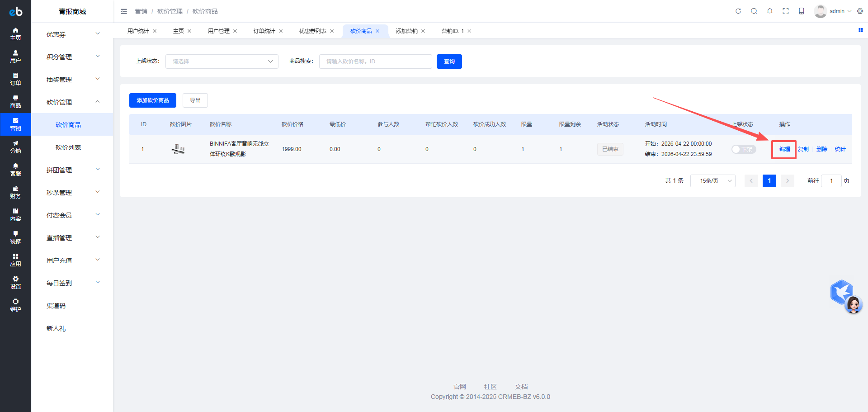The height and width of the screenshot is (412, 868).
Task: Click the customer service assistant avatar
Action: (x=853, y=305)
